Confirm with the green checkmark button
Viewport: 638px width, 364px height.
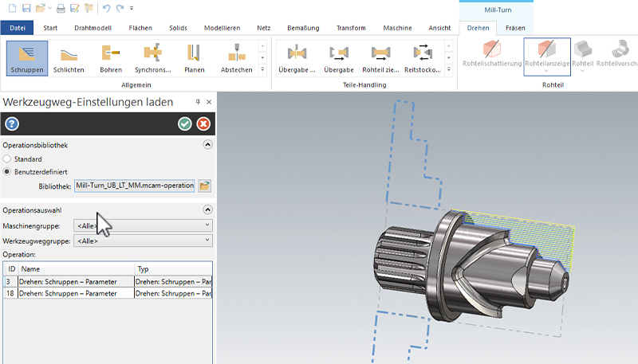[185, 123]
